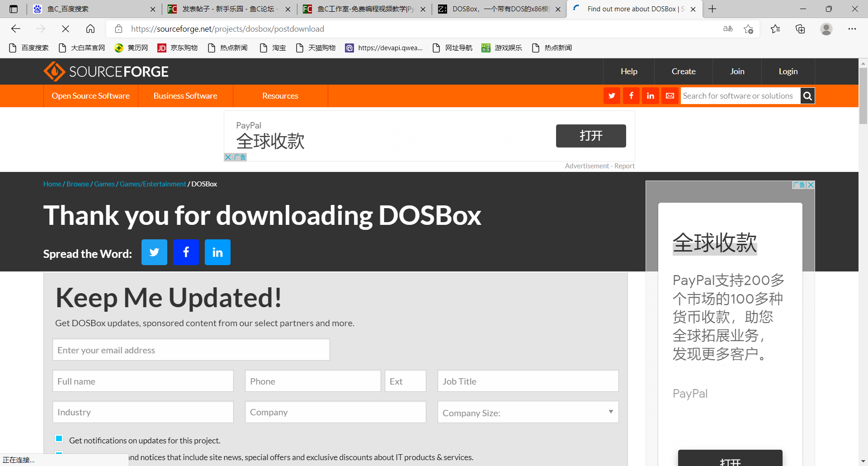This screenshot has width=868, height=466.
Task: Switch to the DOSBox x86 tab
Action: point(500,9)
